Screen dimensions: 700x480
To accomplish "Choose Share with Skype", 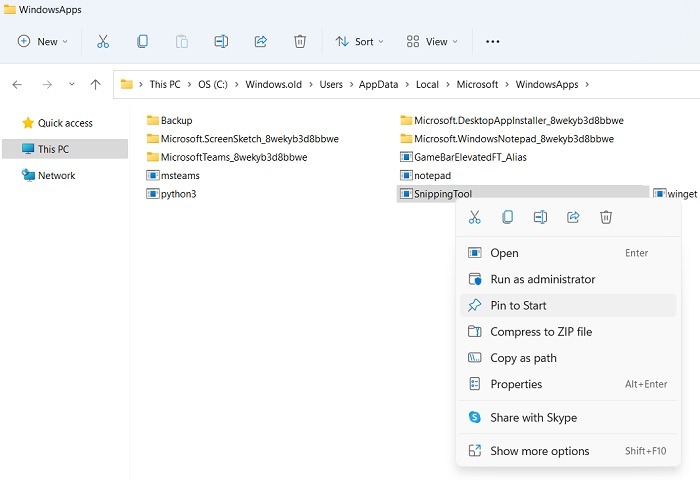I will click(568, 417).
